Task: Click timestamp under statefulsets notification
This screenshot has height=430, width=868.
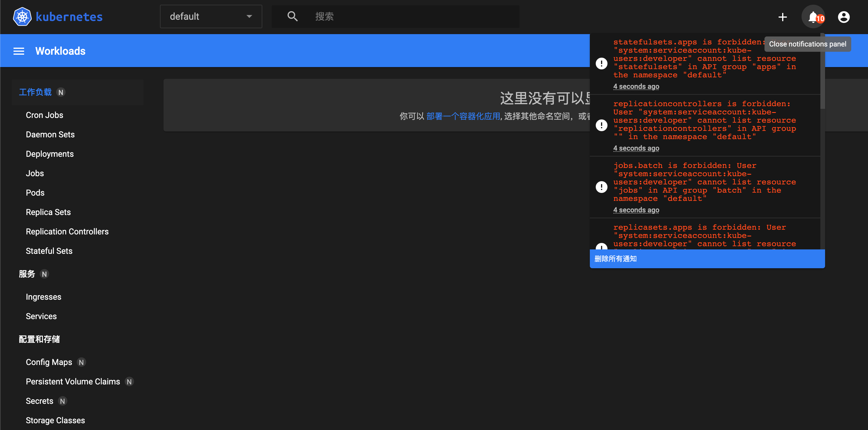Action: (636, 86)
